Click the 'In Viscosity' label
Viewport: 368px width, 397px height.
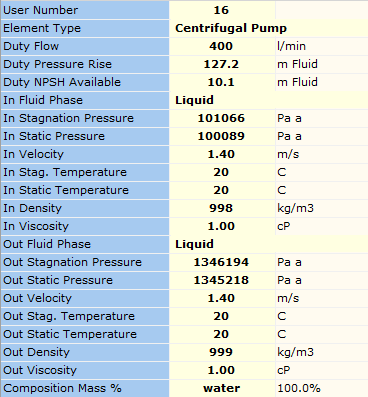click(x=36, y=226)
